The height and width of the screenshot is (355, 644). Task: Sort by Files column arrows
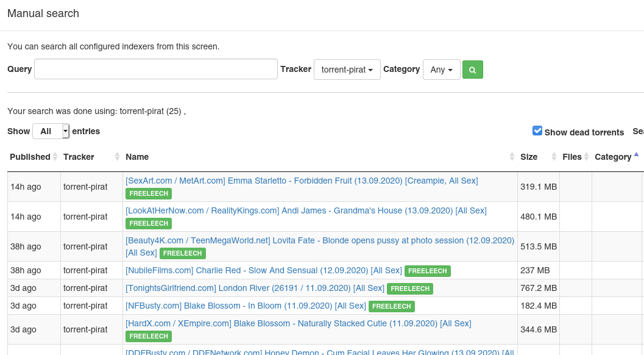pyautogui.click(x=587, y=157)
